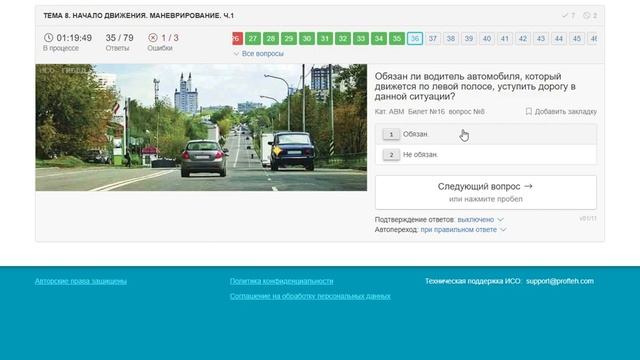
Task: Click the 1 / 3 errors counter
Action: point(170,38)
